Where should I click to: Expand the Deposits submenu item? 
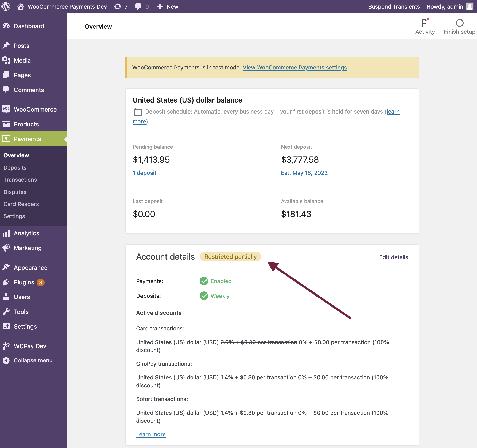(15, 167)
